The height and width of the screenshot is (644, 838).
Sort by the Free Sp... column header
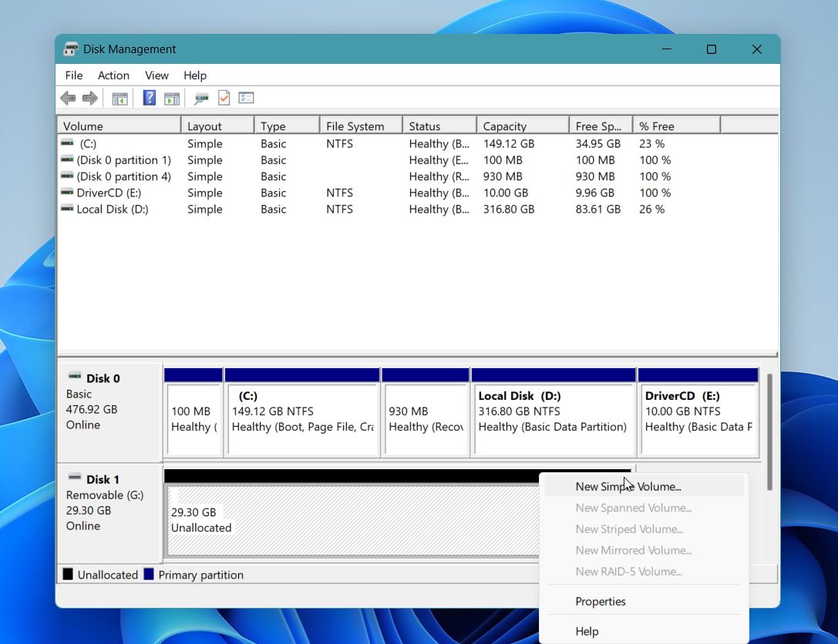[601, 126]
